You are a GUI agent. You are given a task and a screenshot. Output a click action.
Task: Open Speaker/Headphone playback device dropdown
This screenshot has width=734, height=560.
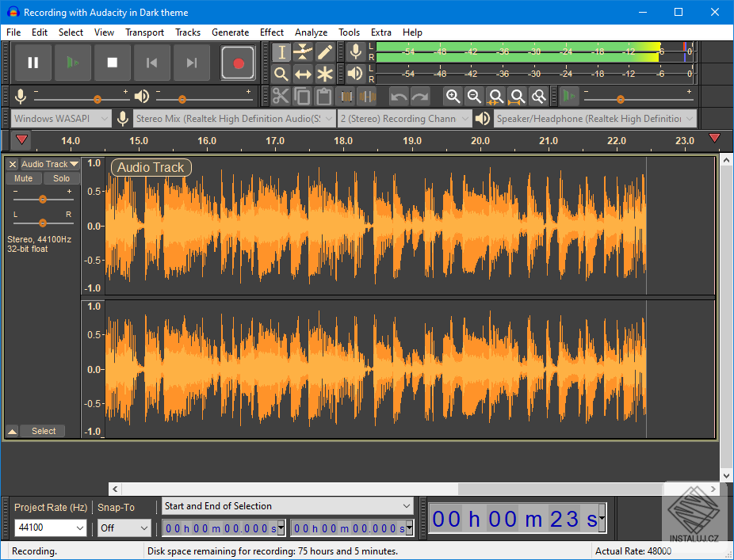pos(595,119)
